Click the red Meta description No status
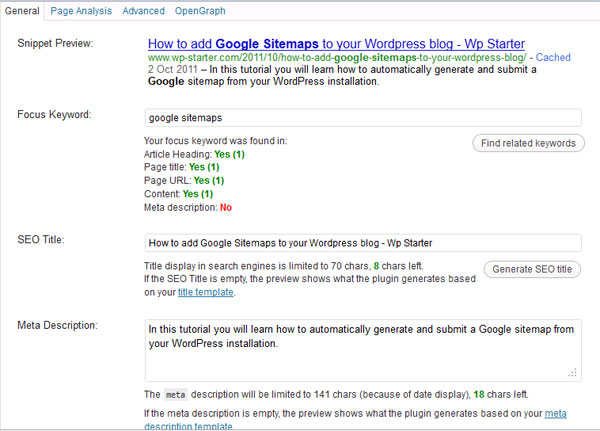 pos(225,207)
